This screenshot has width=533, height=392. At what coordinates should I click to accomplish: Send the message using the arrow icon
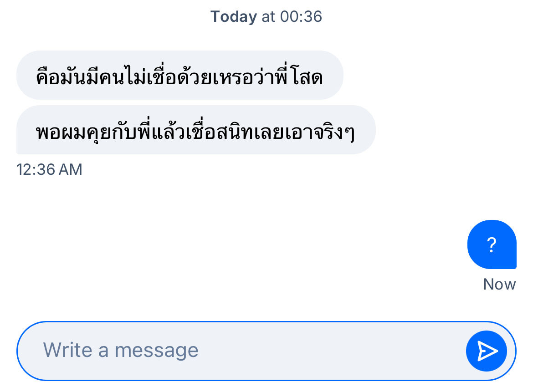(x=487, y=351)
